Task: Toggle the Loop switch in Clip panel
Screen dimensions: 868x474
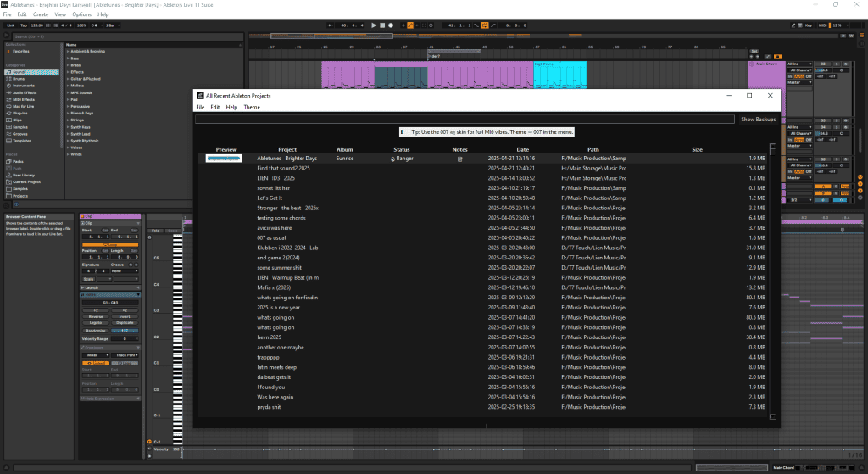Action: 110,244
